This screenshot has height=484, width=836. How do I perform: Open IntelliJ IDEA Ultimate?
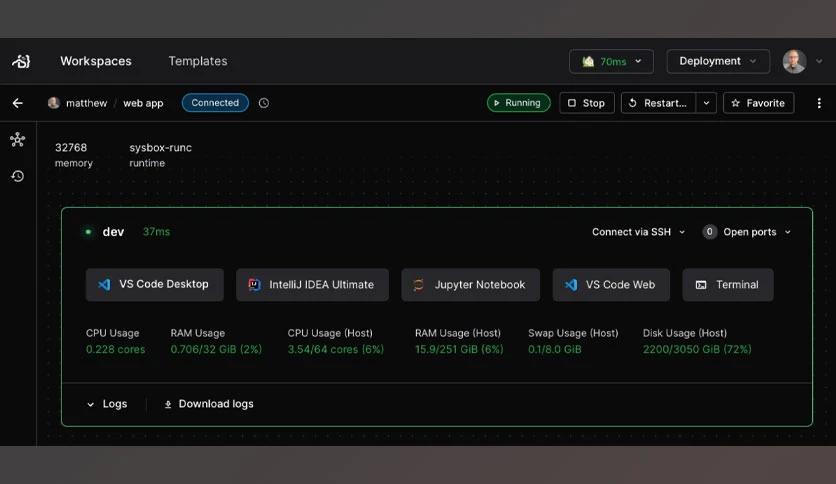(x=311, y=285)
